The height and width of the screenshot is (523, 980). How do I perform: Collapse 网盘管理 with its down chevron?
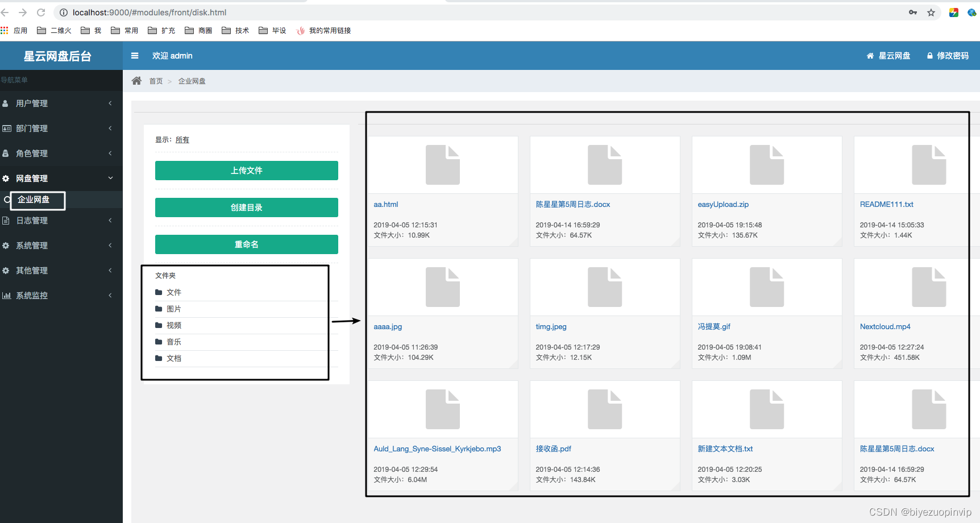(110, 179)
